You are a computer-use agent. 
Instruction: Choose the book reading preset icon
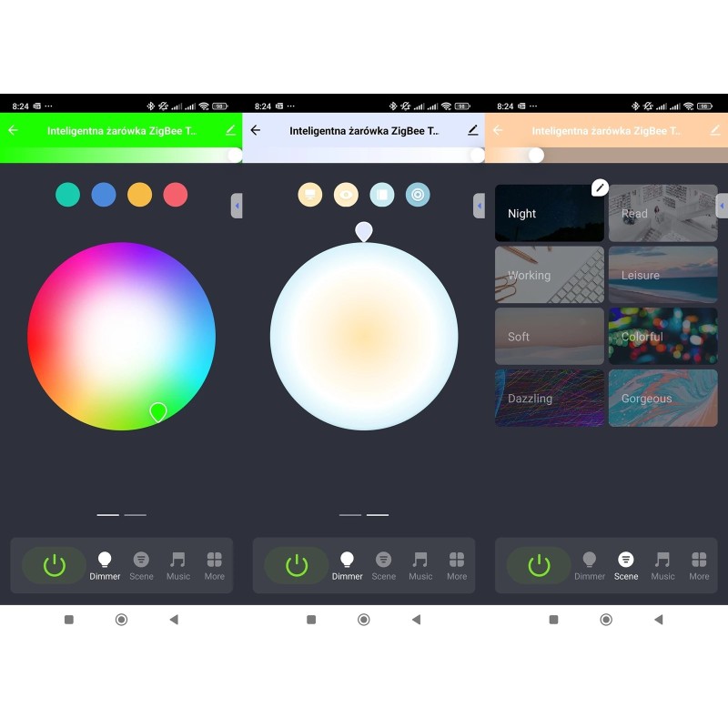click(x=382, y=194)
